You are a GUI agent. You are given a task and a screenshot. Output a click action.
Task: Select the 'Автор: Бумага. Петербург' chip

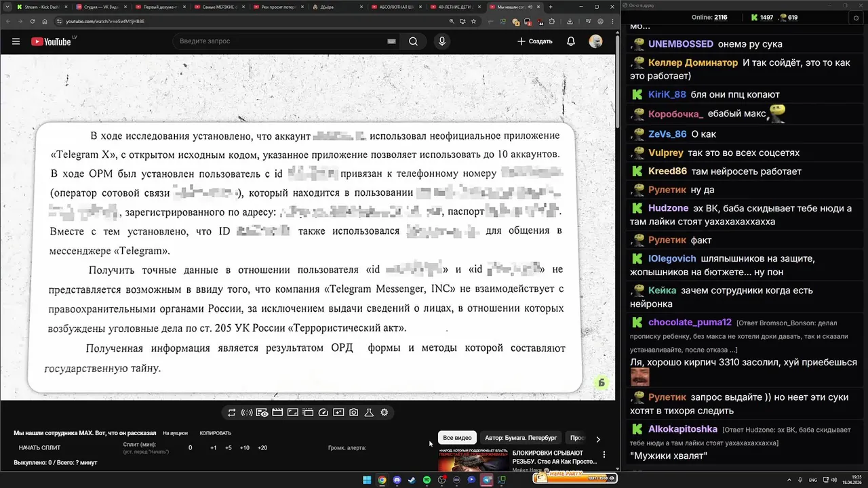click(521, 438)
